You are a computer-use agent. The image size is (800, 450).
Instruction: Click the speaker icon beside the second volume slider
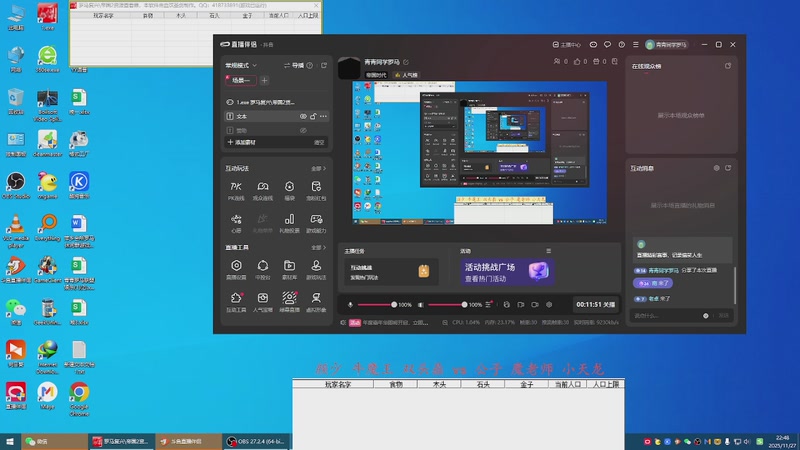[x=420, y=305]
